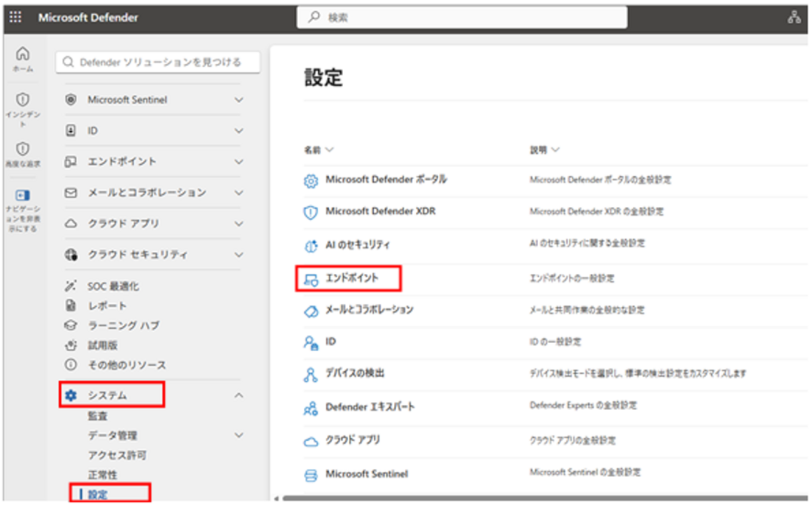Expand the データ管理 chevron
This screenshot has height=505, width=812.
pos(239,435)
